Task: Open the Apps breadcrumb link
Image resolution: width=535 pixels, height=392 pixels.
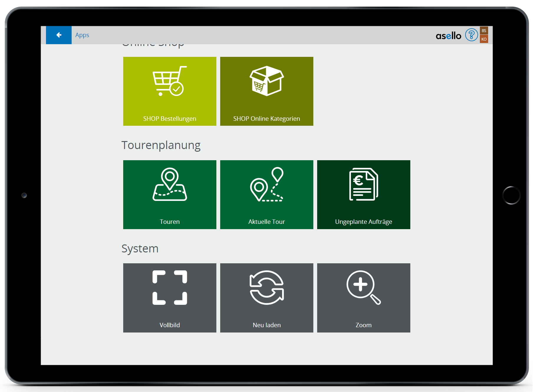Action: [82, 35]
